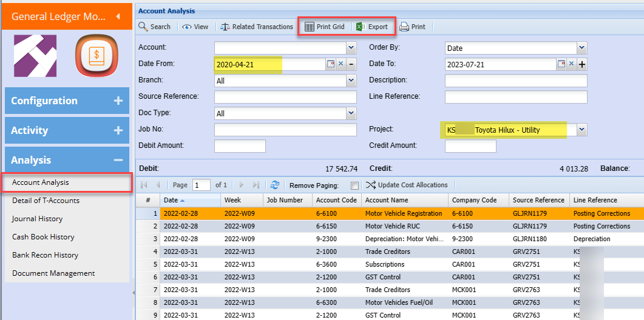The height and width of the screenshot is (320, 644).
Task: Open the Project dropdown arrow
Action: (x=581, y=130)
